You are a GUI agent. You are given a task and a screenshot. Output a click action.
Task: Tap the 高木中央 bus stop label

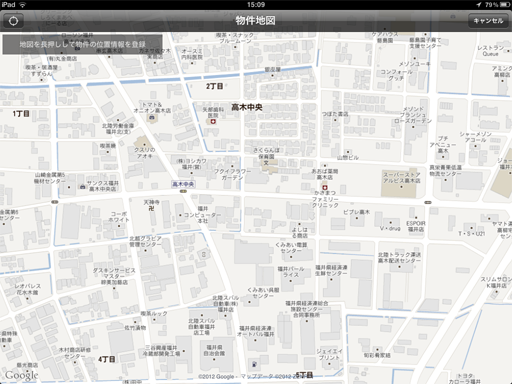tap(183, 184)
